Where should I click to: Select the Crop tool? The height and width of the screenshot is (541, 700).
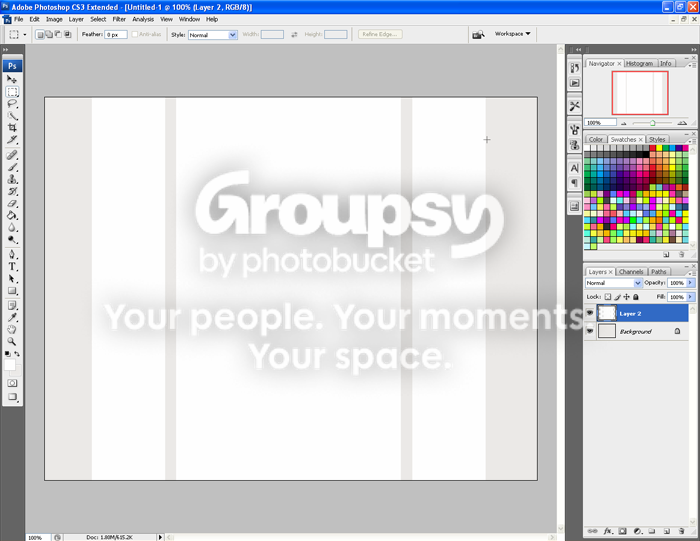pos(12,128)
